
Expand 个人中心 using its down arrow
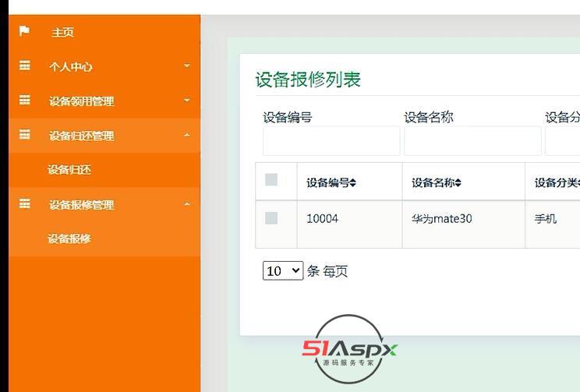pyautogui.click(x=187, y=65)
